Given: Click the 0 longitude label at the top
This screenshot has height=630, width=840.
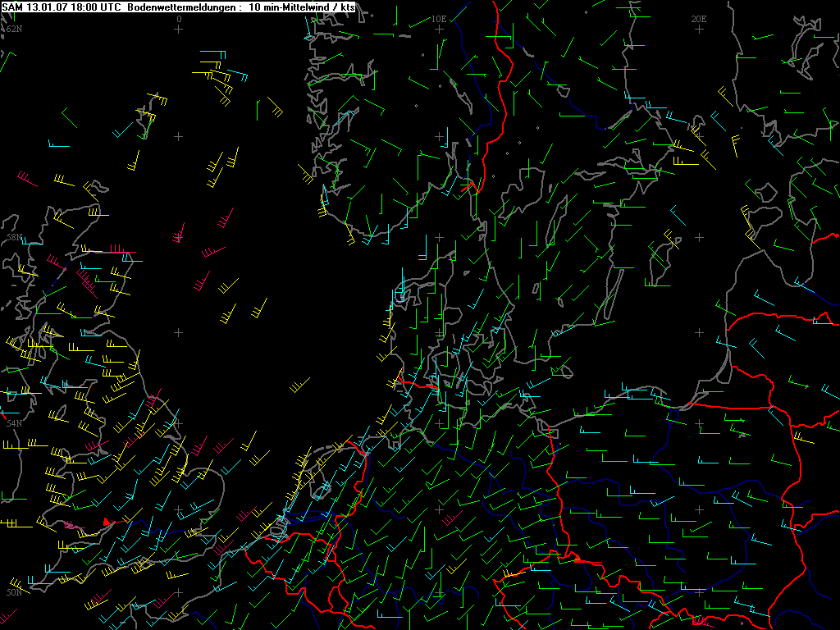Looking at the screenshot, I should coord(179,18).
